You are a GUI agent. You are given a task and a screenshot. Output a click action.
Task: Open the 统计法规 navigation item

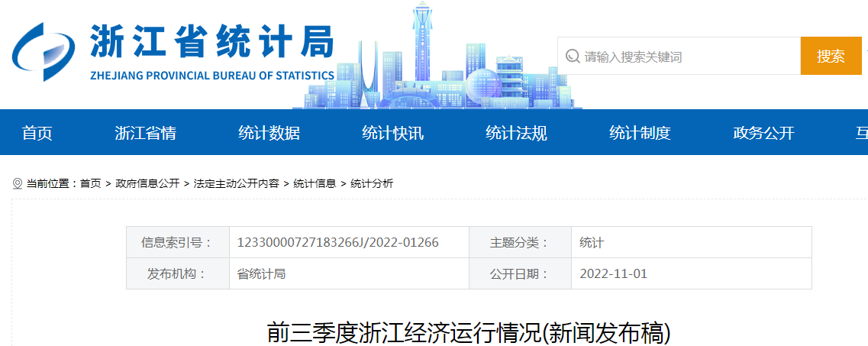tap(517, 133)
